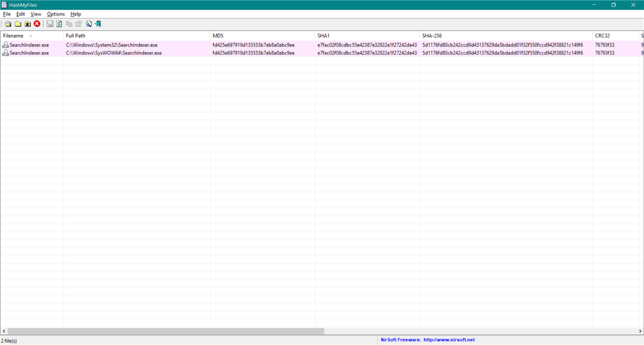
Task: Sort by the CRC32 column header
Action: pyautogui.click(x=616, y=36)
